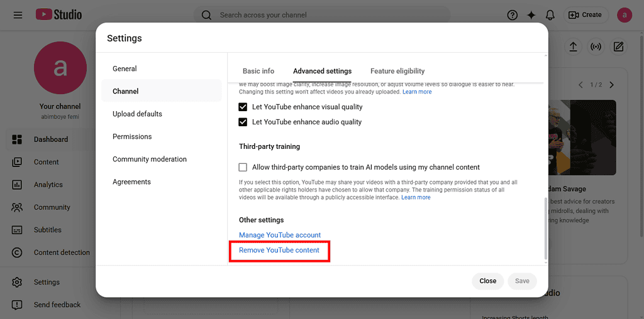Enable third-party AI training checkbox
This screenshot has width=644, height=319.
point(243,167)
